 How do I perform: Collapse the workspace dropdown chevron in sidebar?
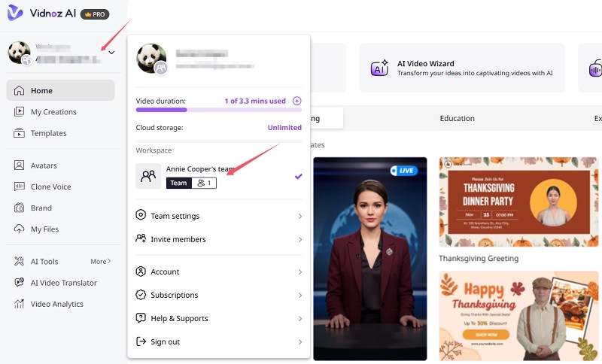[111, 53]
